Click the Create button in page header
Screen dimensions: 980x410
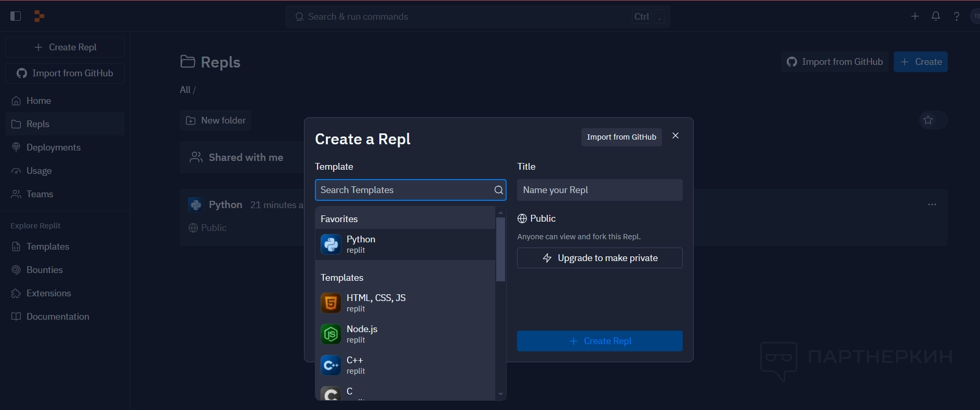[x=921, y=62]
